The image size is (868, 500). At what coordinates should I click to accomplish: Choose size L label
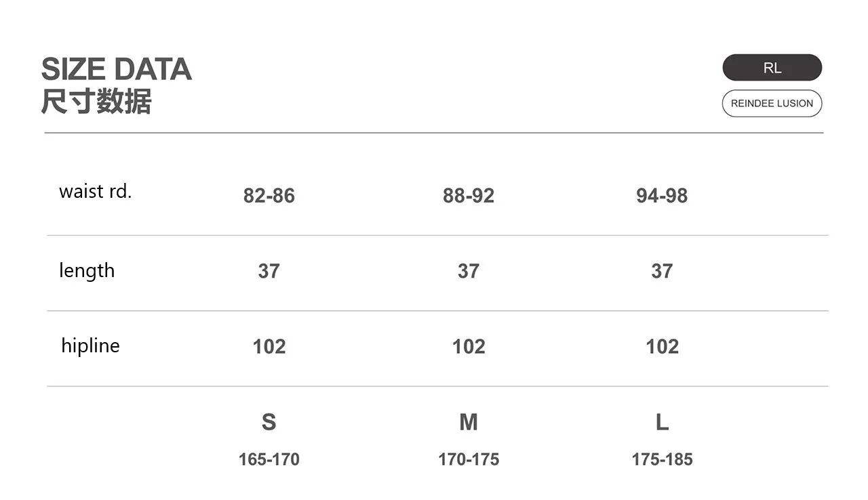pos(662,422)
